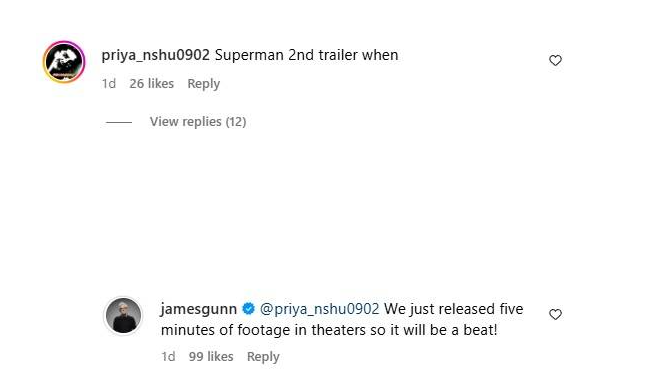Reply to the Superman 2nd trailer comment

[203, 84]
